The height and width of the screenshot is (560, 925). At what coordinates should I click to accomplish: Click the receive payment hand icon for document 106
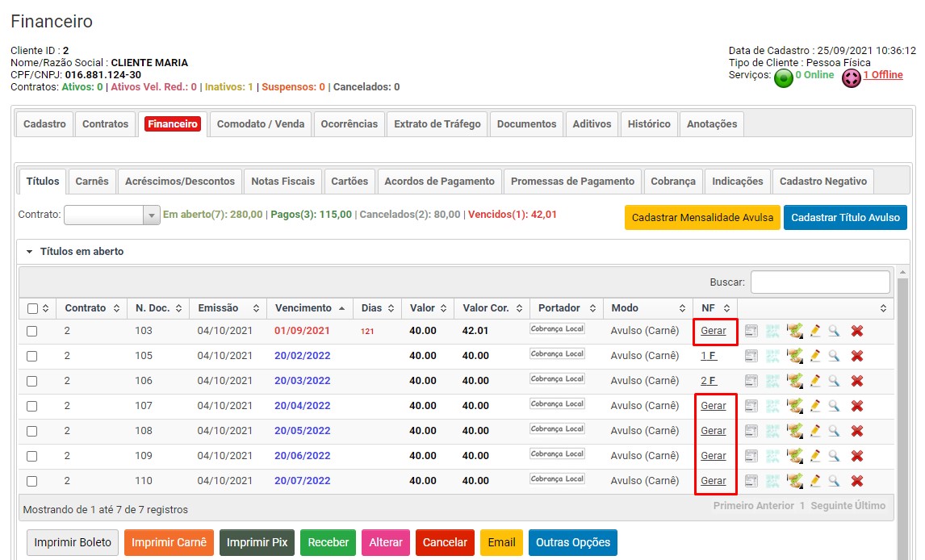(795, 381)
